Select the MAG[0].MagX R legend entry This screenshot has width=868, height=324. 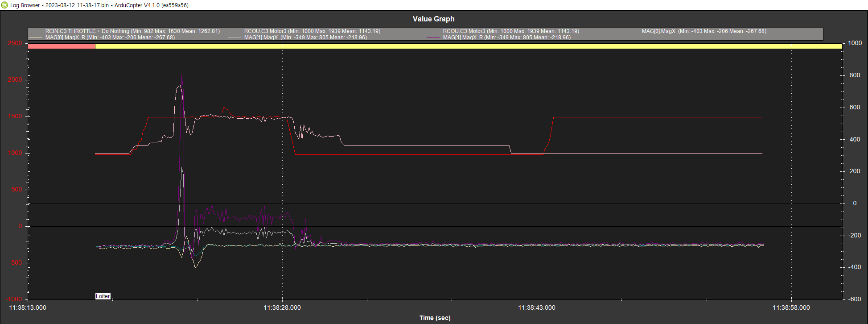(x=110, y=37)
